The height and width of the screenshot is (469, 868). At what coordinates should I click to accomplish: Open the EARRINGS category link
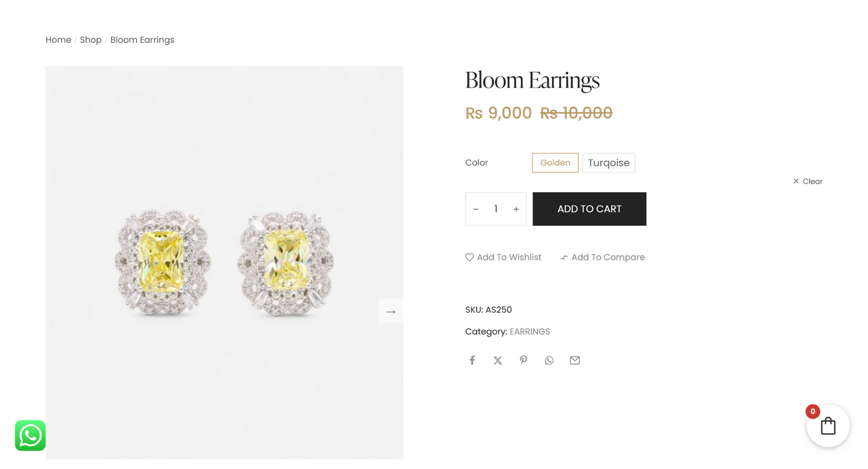tap(529, 331)
